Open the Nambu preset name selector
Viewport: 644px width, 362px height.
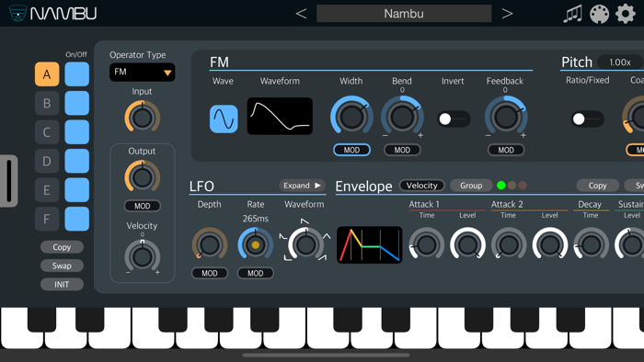404,14
